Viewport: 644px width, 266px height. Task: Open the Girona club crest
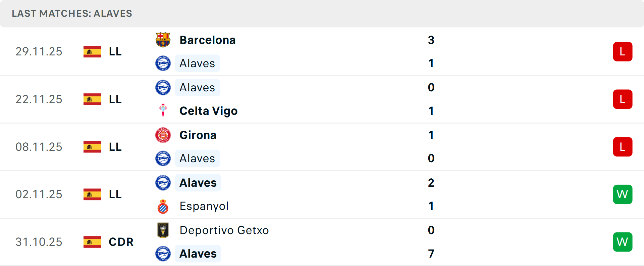pos(163,135)
